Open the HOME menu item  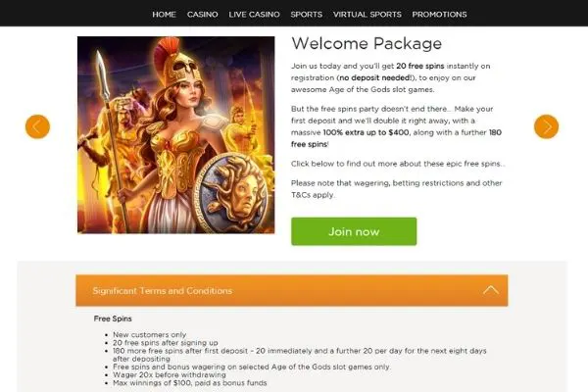coord(164,15)
